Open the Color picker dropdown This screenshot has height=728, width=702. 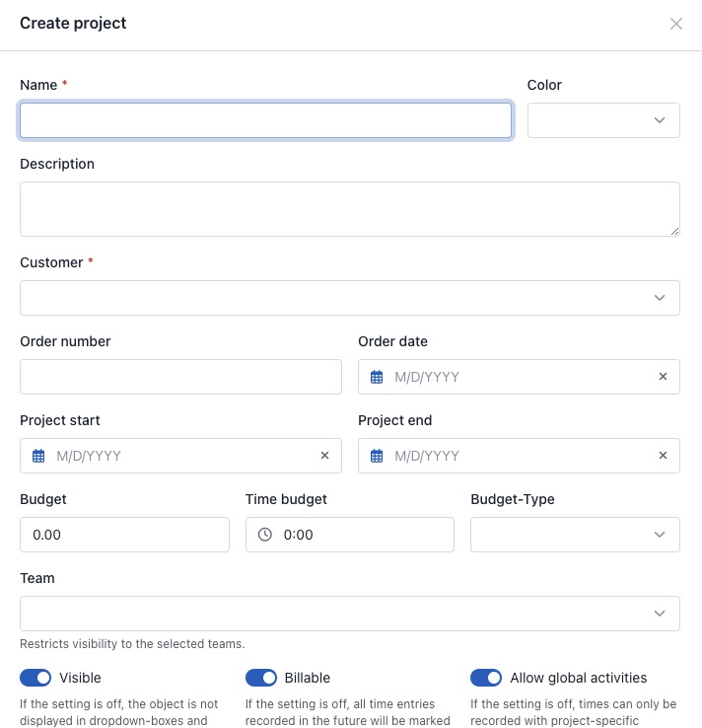point(603,120)
